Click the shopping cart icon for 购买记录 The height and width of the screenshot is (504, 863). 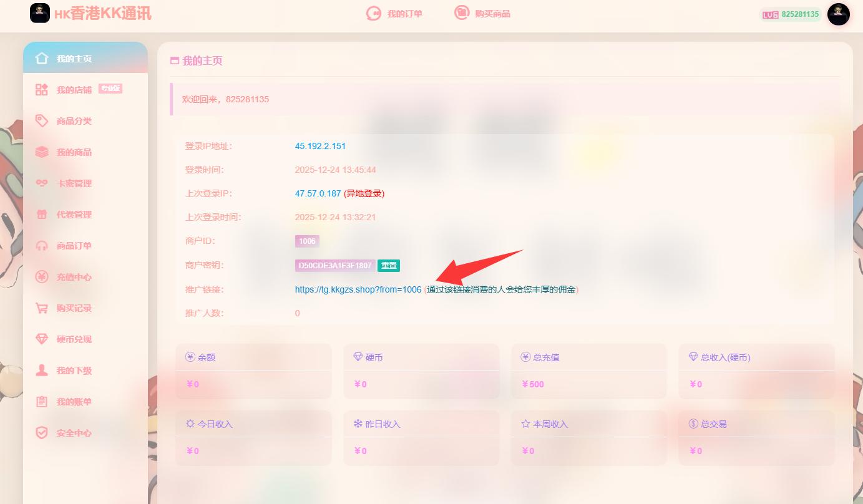pos(42,308)
